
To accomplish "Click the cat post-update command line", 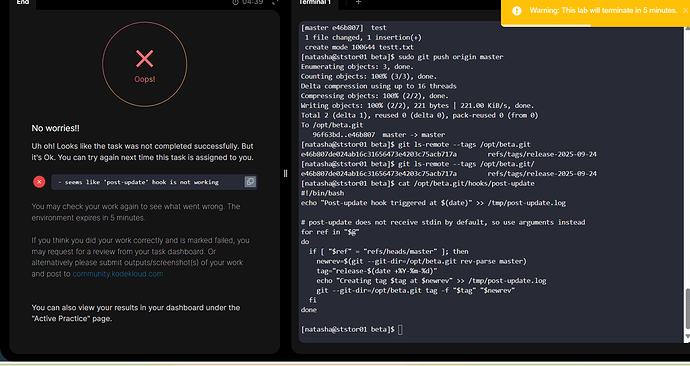I will pyautogui.click(x=418, y=183).
